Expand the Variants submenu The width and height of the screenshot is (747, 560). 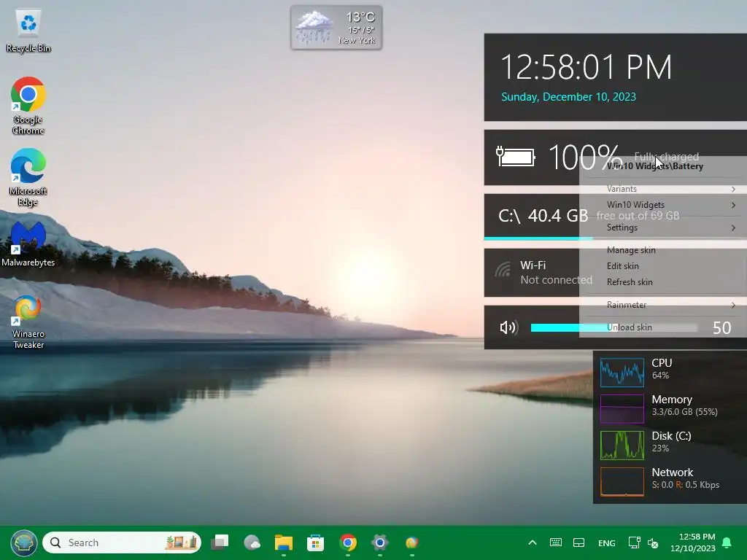point(662,189)
